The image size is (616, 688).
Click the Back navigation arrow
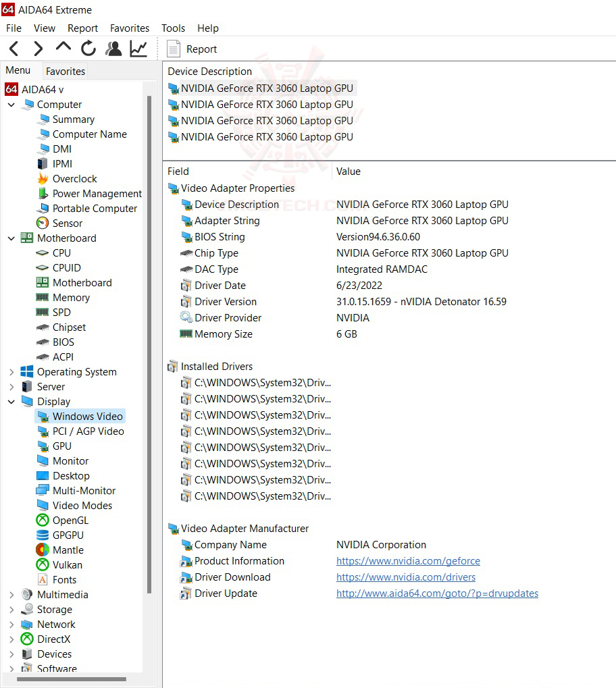14,49
